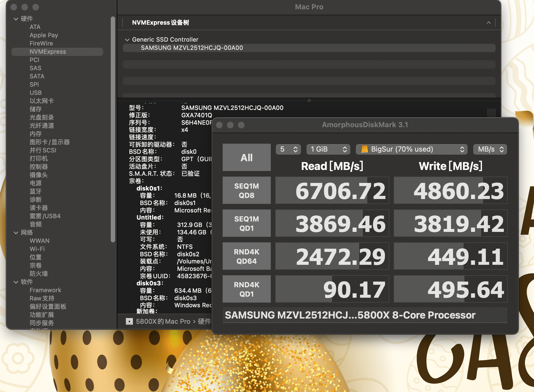Select 位置 under 网络
The height and width of the screenshot is (392, 534).
(36, 257)
